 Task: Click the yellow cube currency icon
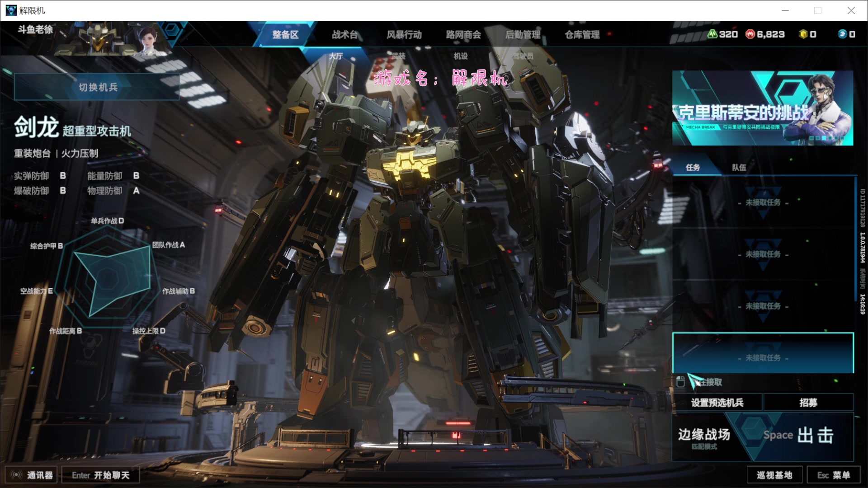tap(803, 34)
